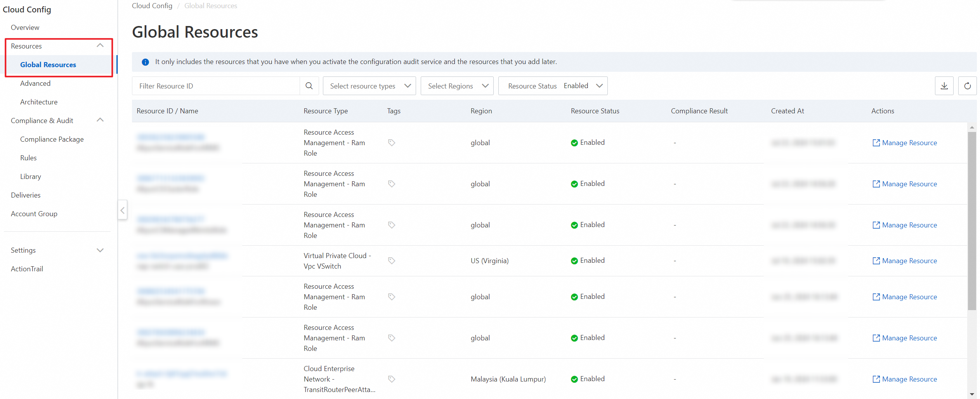
Task: Click the Filter Resource ID field
Action: click(216, 86)
